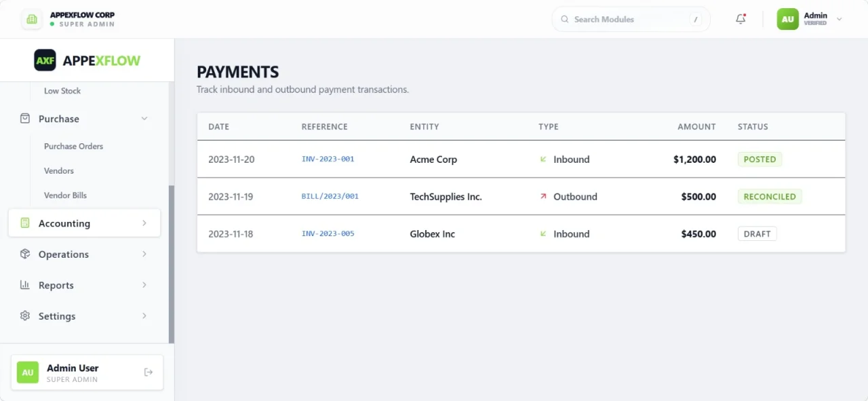The height and width of the screenshot is (401, 868).
Task: Expand the Operations chevron
Action: click(144, 254)
